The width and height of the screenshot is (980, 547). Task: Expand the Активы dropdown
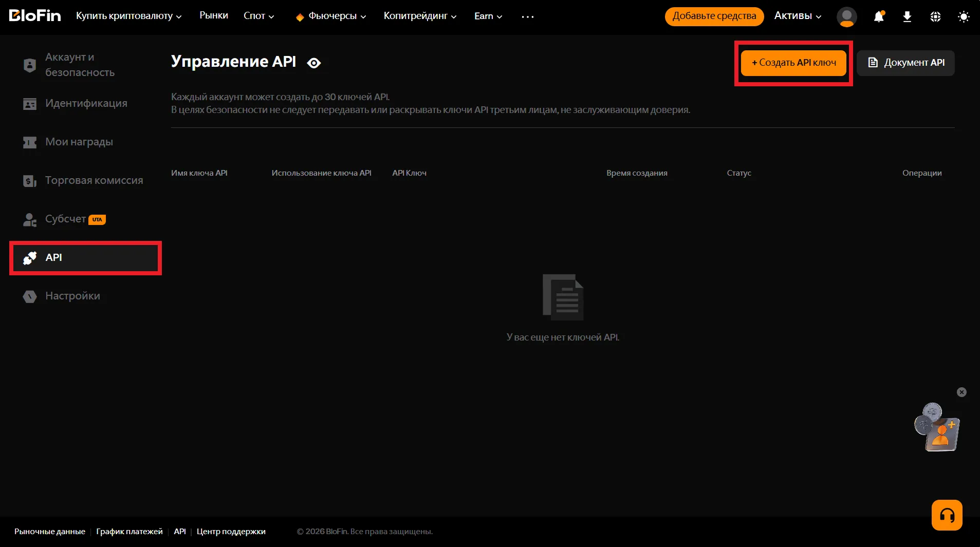798,16
